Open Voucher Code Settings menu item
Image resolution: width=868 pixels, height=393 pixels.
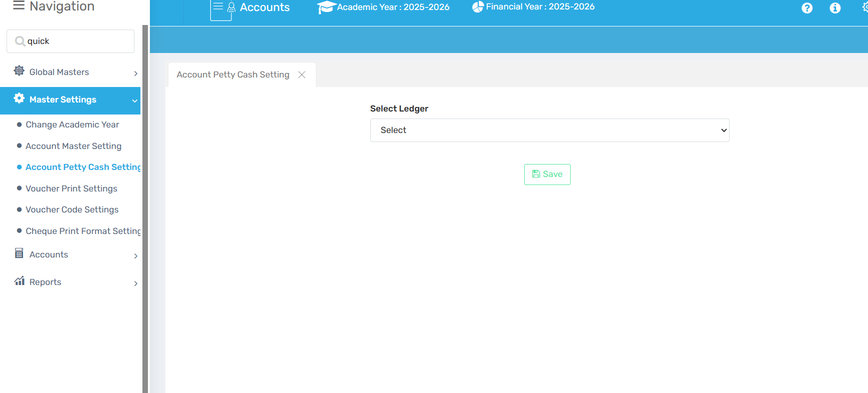click(x=72, y=209)
